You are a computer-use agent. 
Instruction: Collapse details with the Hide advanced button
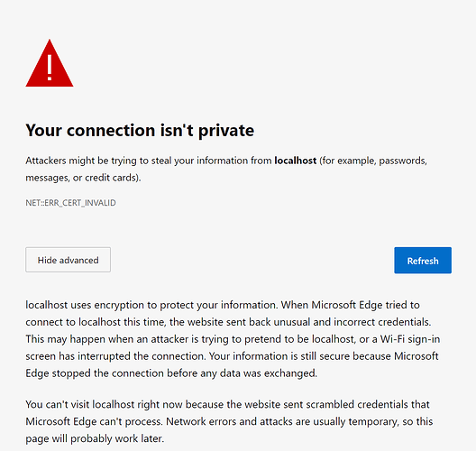point(68,260)
